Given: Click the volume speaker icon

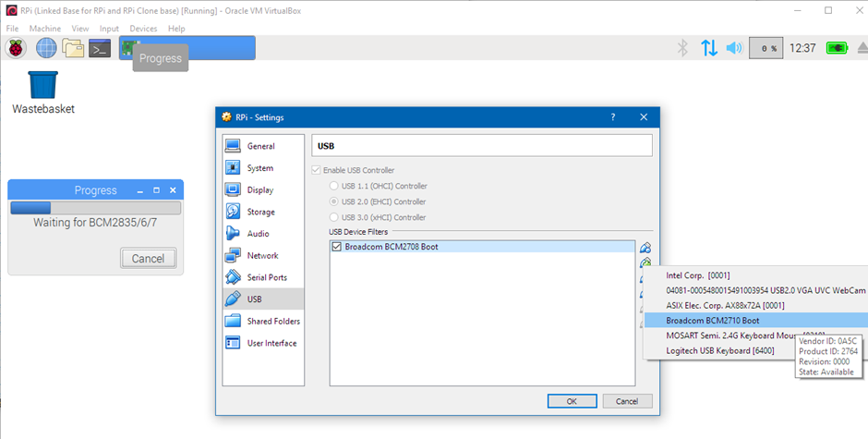Looking at the screenshot, I should click(734, 48).
